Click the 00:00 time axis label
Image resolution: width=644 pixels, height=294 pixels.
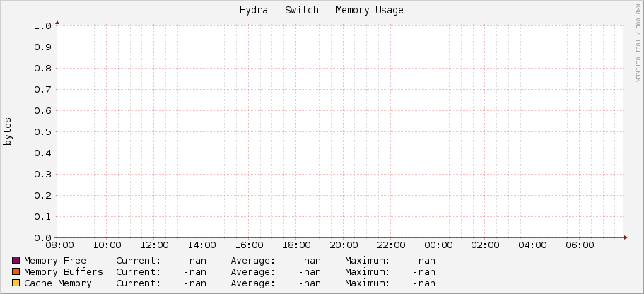(x=439, y=245)
